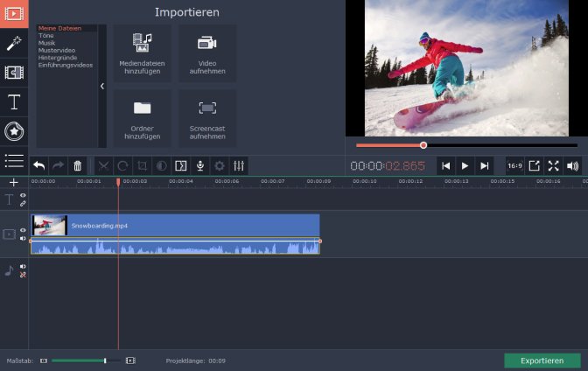Open the More tools list tab
Screen dimensions: 588x371
pyautogui.click(x=14, y=160)
